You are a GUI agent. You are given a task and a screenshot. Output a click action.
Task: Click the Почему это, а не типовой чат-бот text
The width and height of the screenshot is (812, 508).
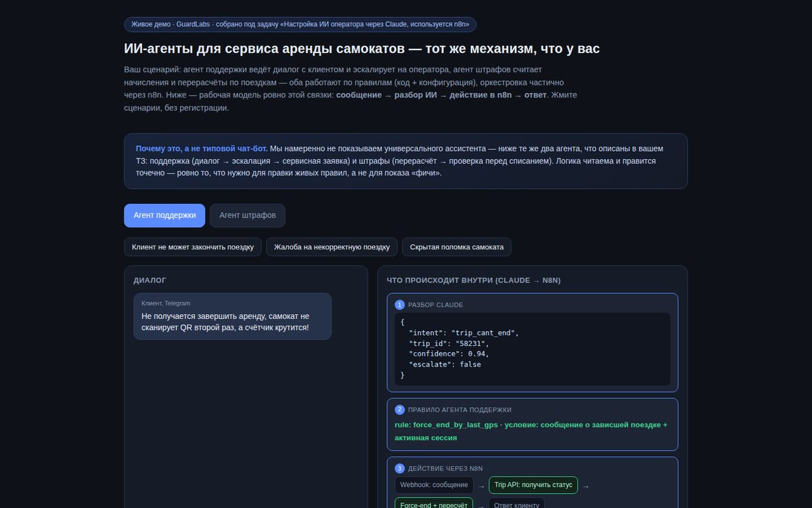pos(202,148)
